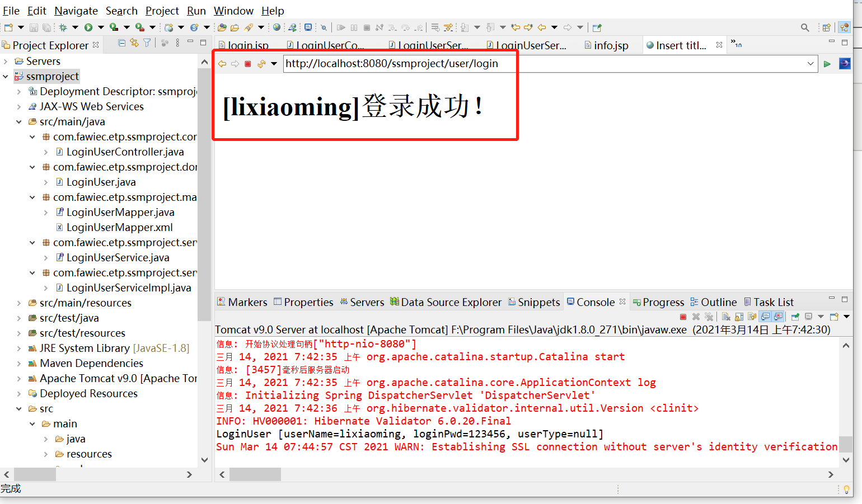Maximize the Console panel
This screenshot has height=504, width=862.
(845, 299)
